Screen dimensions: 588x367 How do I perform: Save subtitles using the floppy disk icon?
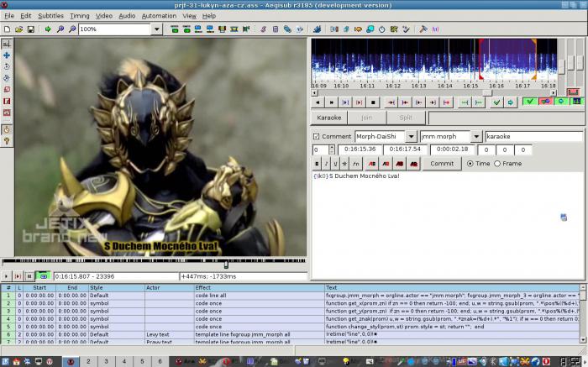[x=31, y=29]
